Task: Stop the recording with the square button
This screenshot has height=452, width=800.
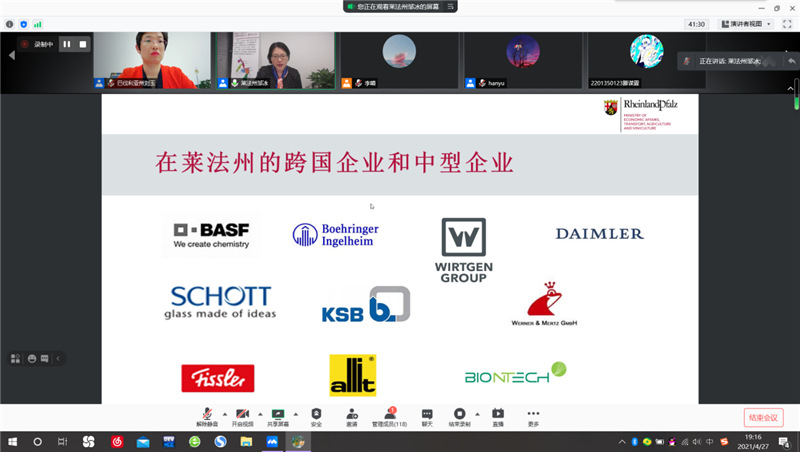Action: (83, 44)
